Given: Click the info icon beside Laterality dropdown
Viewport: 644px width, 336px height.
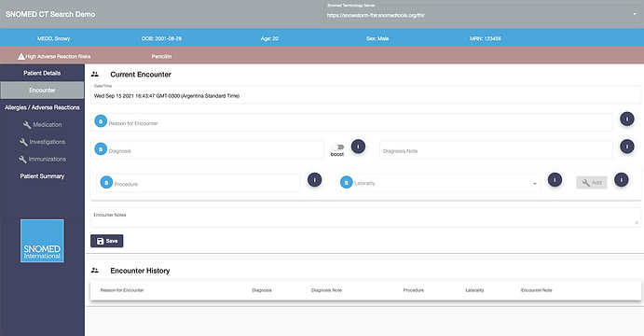Looking at the screenshot, I should [x=555, y=180].
